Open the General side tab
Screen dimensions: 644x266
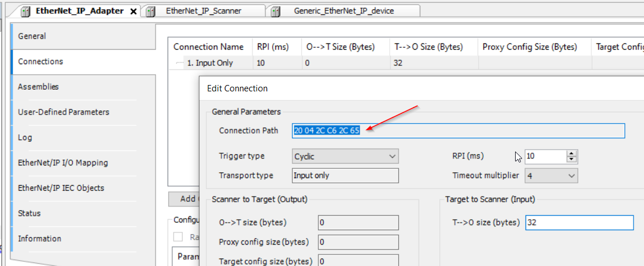[83, 36]
